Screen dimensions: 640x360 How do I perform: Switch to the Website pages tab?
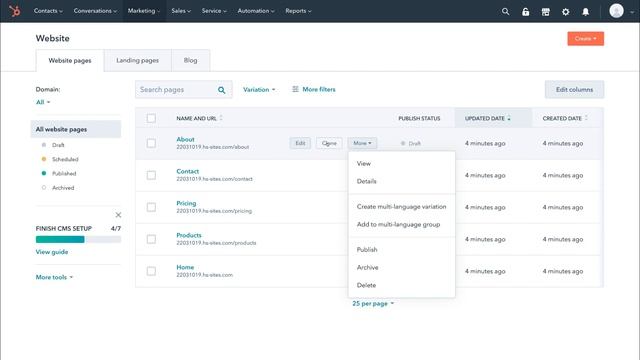tap(70, 60)
